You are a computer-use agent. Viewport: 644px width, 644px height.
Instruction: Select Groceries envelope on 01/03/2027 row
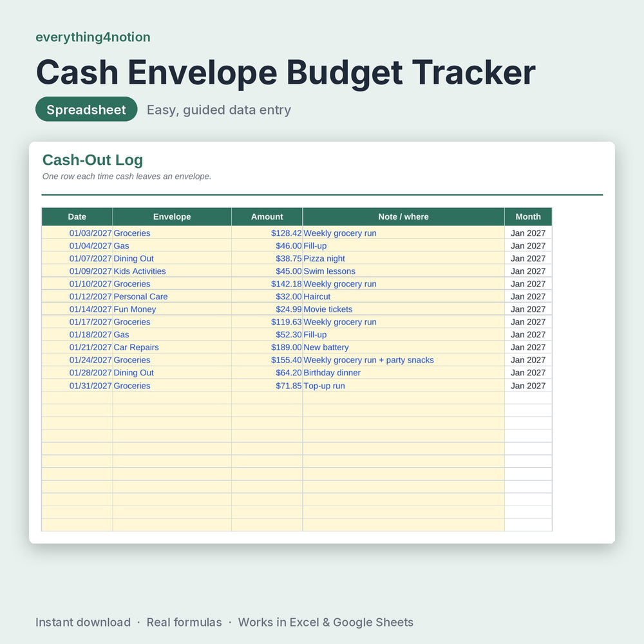tap(172, 233)
